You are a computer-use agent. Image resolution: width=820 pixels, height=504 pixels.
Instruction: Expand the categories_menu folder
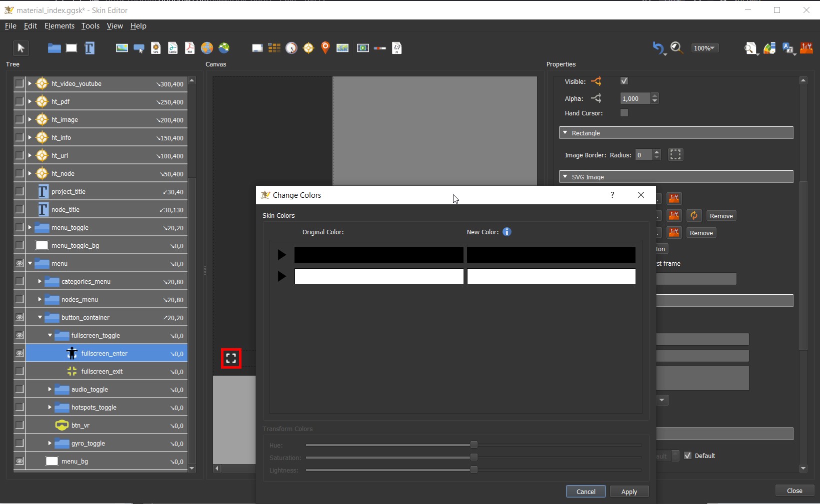pyautogui.click(x=39, y=281)
